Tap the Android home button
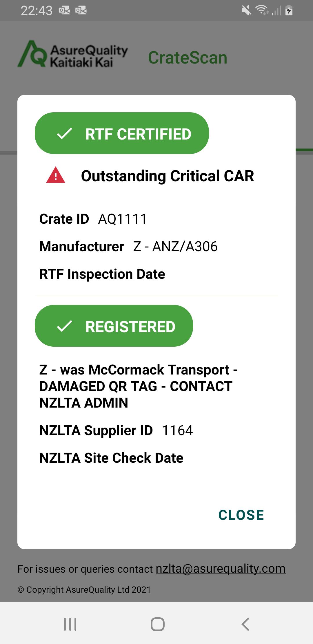 [158, 624]
